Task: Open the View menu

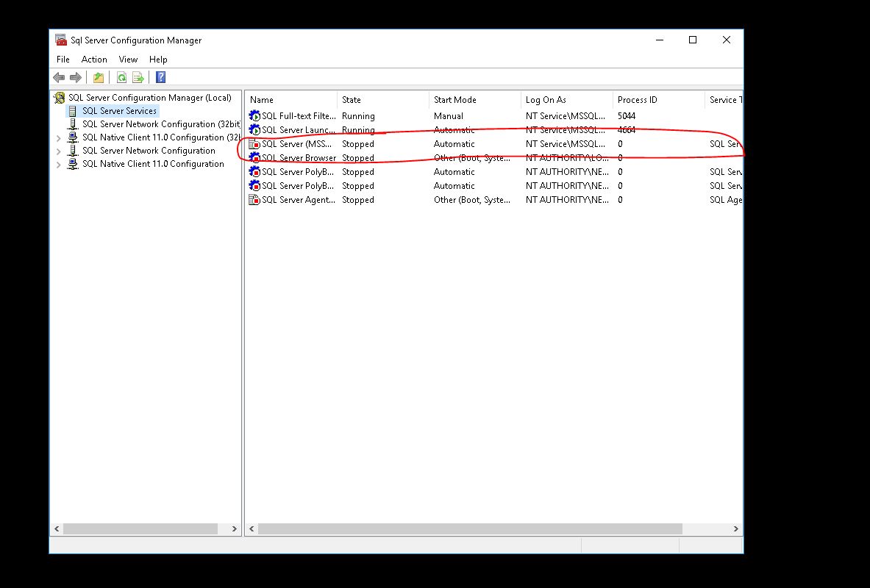Action: 128,60
